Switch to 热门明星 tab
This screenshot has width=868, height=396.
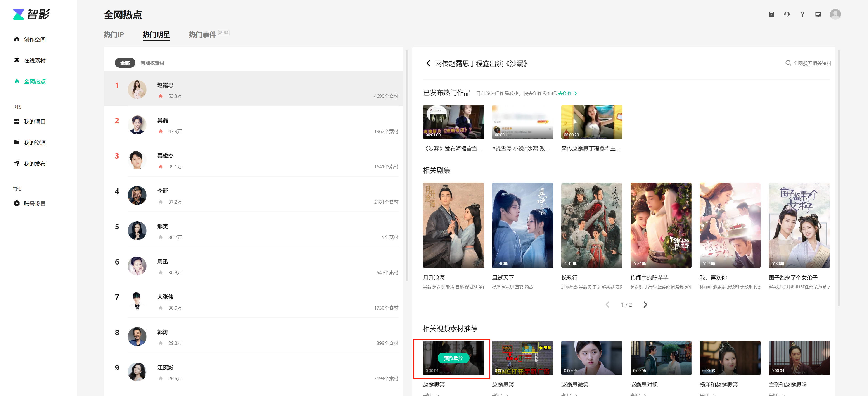pyautogui.click(x=156, y=35)
